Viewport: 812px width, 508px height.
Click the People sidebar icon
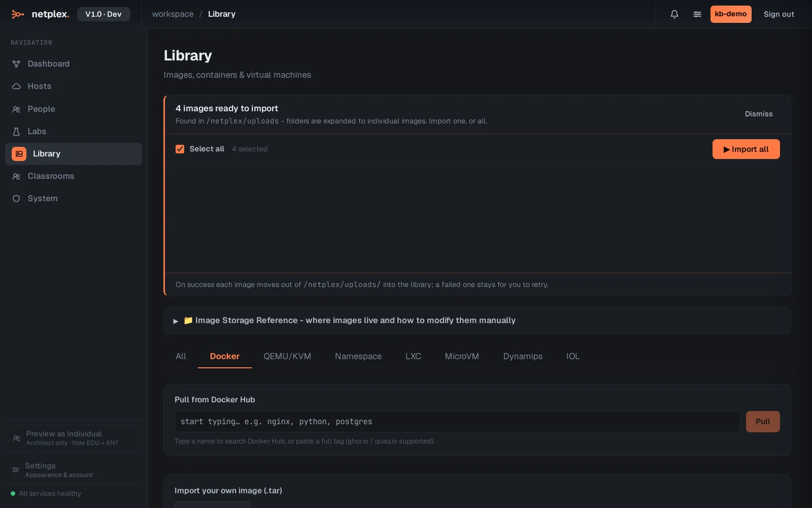click(x=16, y=109)
